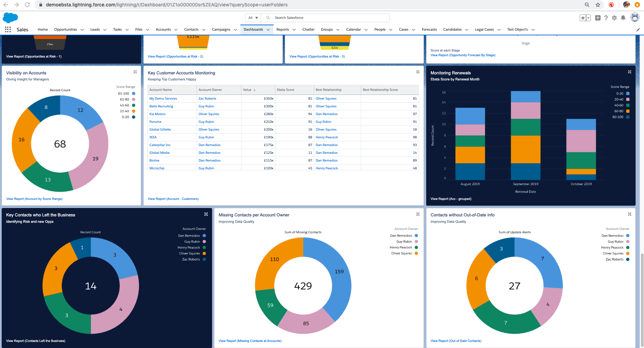Viewport: 644px width, 348px height.
Task: Expand the Key Customer Accounts Monitoring widget
Action: (x=418, y=72)
